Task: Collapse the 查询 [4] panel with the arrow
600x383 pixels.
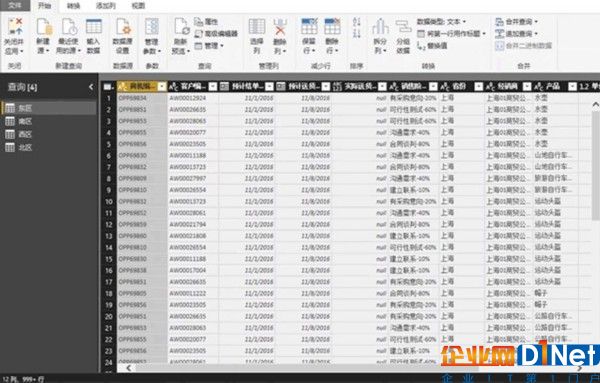Action: (x=91, y=87)
